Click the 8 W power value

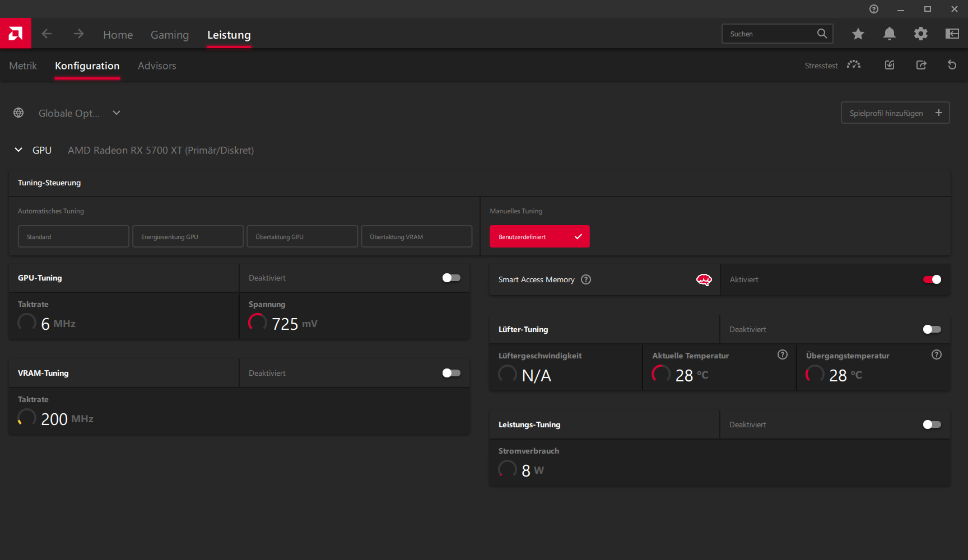[533, 470]
